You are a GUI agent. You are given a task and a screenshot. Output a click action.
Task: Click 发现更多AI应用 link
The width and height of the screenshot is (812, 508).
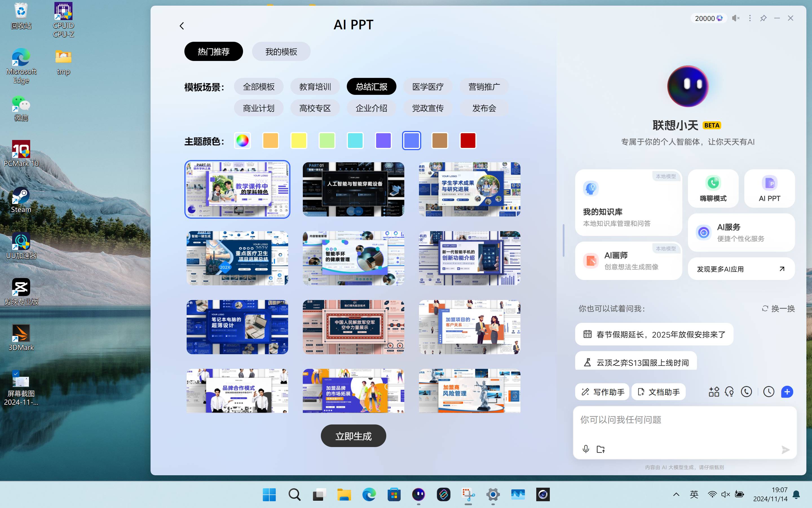(x=741, y=269)
